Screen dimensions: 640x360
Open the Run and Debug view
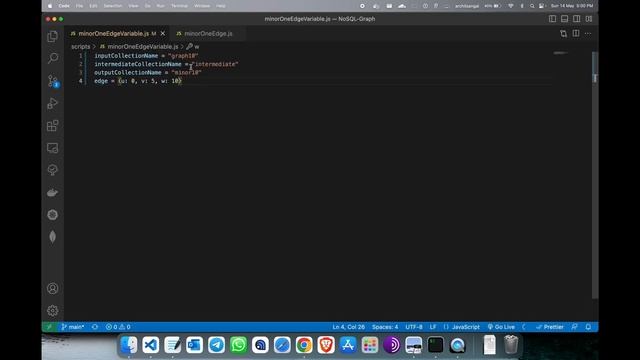[x=53, y=103]
